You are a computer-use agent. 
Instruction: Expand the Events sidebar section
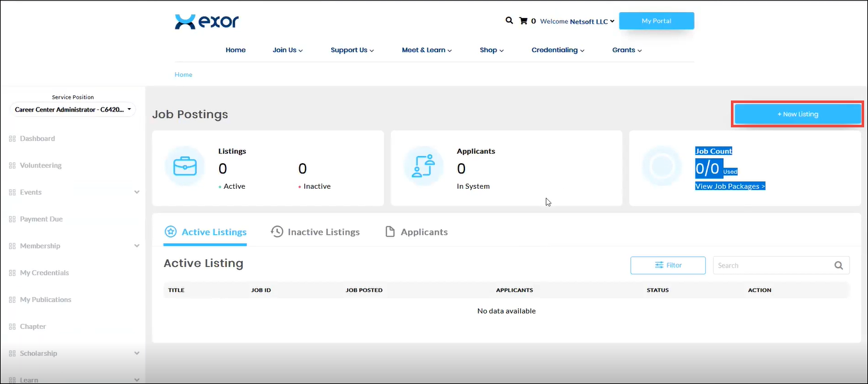(x=136, y=192)
